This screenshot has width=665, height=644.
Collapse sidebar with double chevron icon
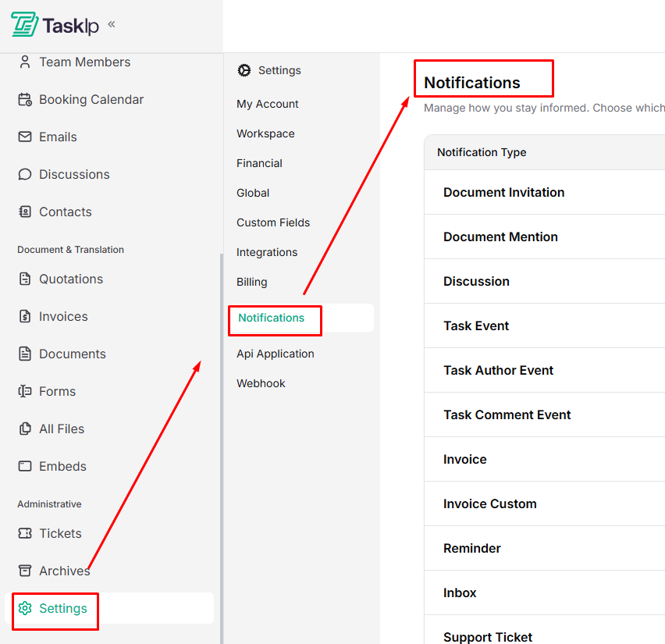(x=112, y=24)
